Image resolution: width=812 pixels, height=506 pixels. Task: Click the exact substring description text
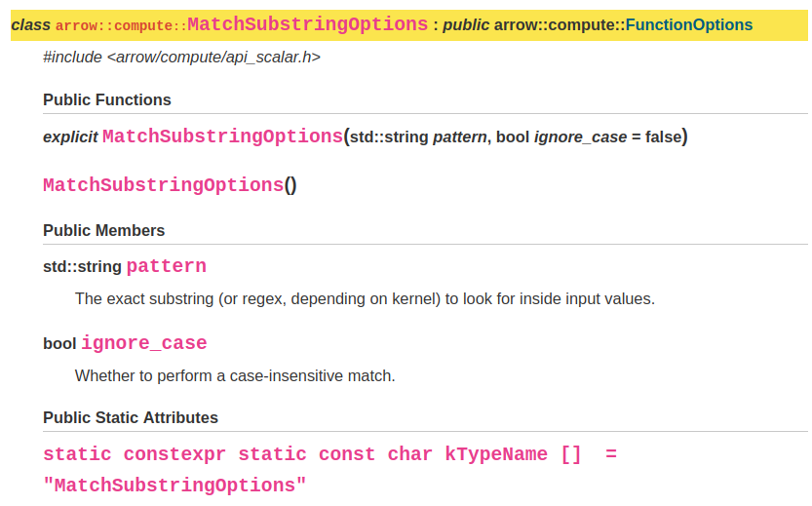[365, 298]
